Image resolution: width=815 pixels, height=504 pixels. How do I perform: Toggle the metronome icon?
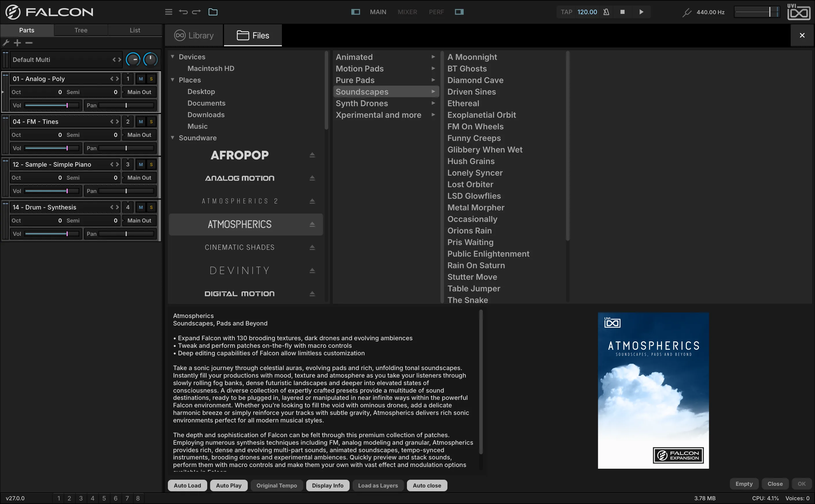(x=606, y=12)
